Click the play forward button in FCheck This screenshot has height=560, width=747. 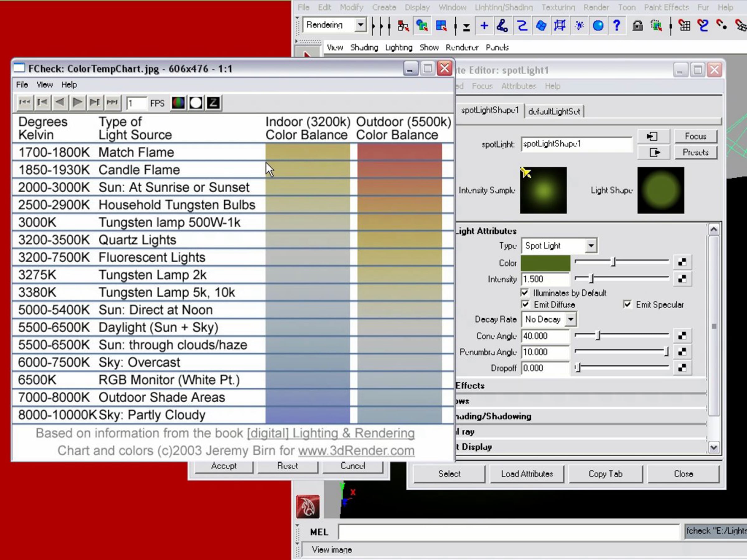coord(77,102)
